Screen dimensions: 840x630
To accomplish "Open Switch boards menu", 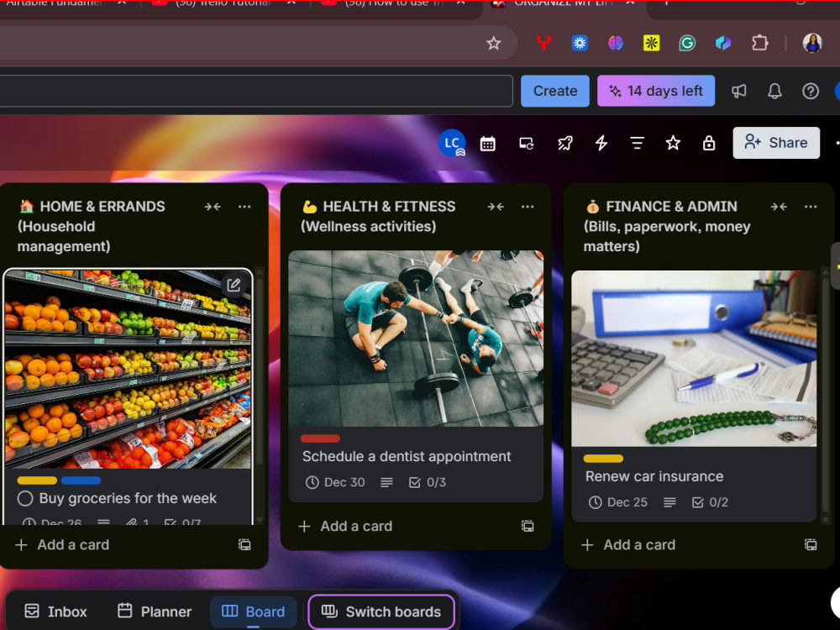I will coord(381,612).
